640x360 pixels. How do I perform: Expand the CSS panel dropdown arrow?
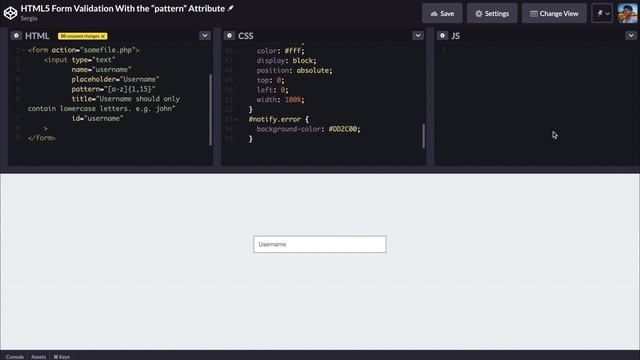[x=418, y=36]
